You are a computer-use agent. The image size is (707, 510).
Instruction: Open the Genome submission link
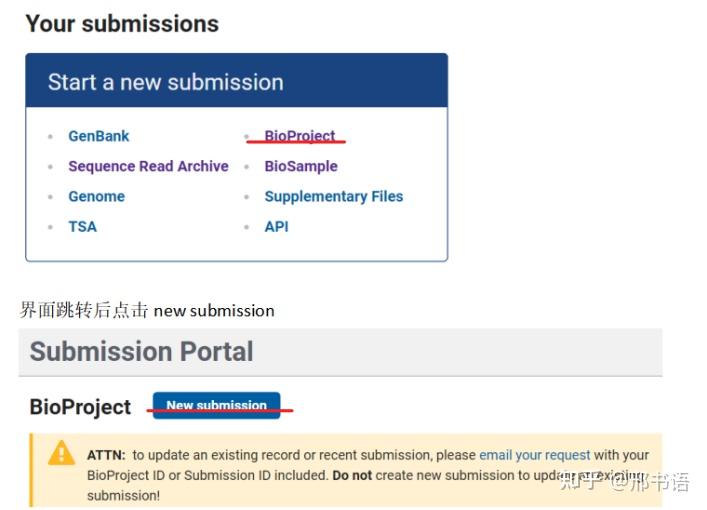coord(96,196)
